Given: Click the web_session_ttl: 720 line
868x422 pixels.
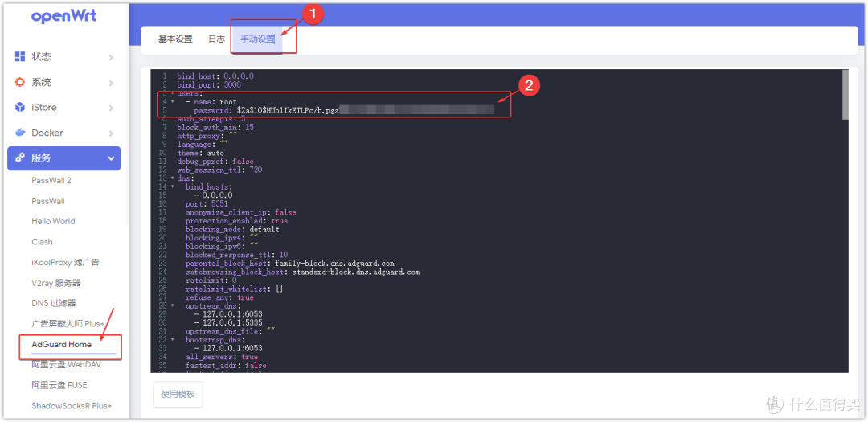Looking at the screenshot, I should point(219,170).
